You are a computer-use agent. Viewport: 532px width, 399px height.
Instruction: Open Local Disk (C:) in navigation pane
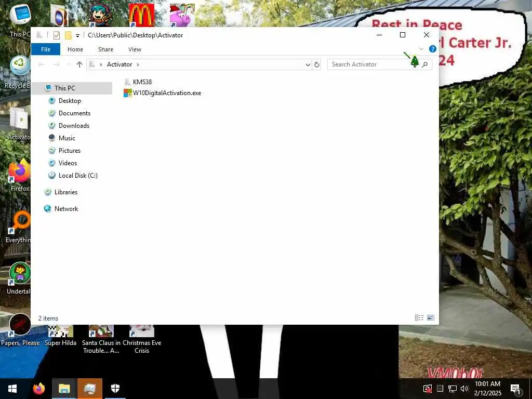point(78,176)
